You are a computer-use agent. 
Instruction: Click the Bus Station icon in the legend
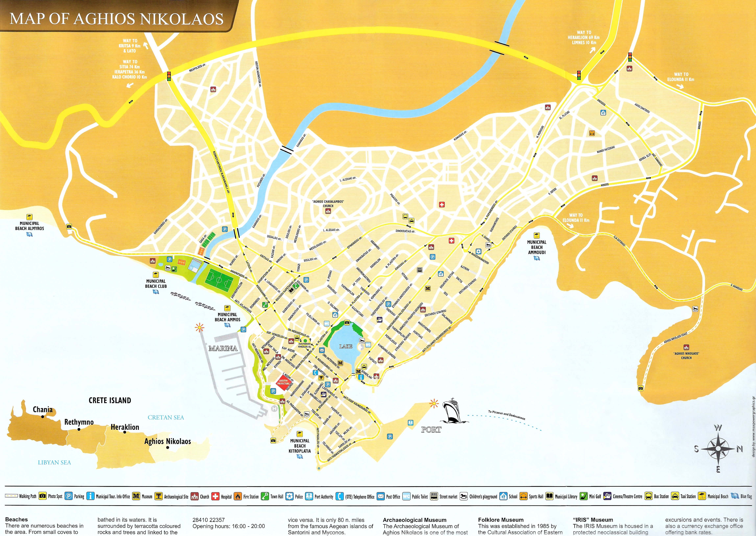click(x=649, y=496)
